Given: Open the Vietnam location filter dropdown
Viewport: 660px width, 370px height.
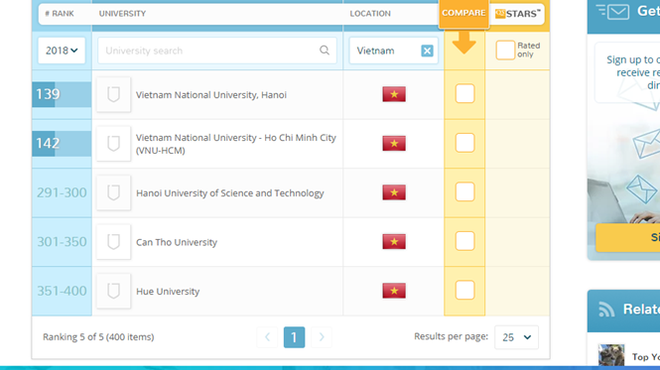Looking at the screenshot, I should [x=393, y=51].
